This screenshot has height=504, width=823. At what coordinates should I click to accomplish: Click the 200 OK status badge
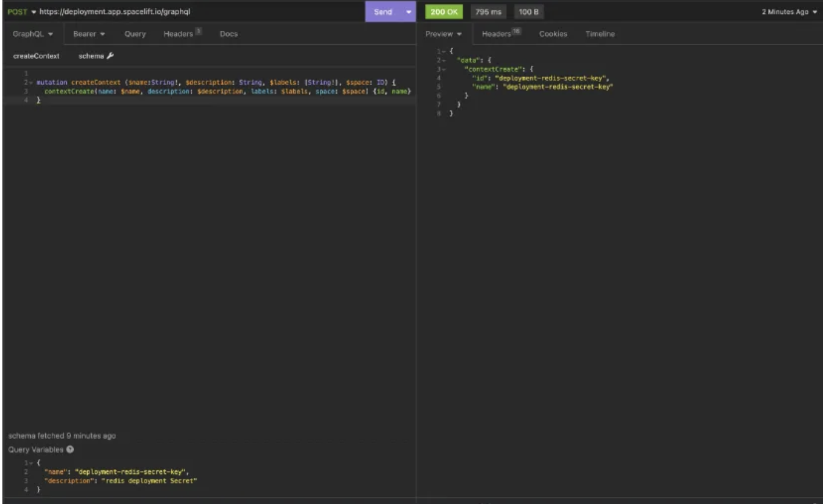[444, 12]
